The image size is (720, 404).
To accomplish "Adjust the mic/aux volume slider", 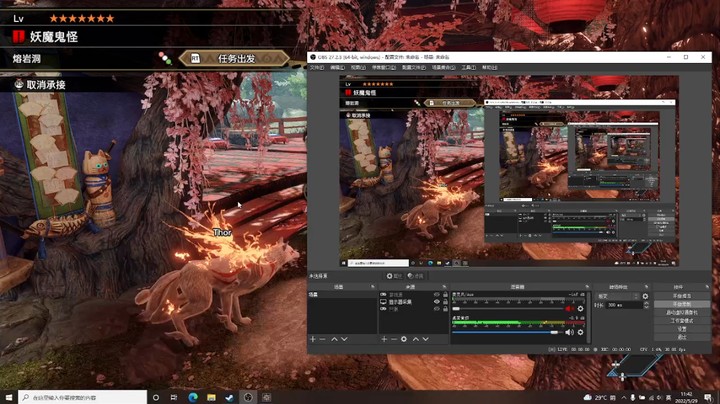I will [508, 309].
